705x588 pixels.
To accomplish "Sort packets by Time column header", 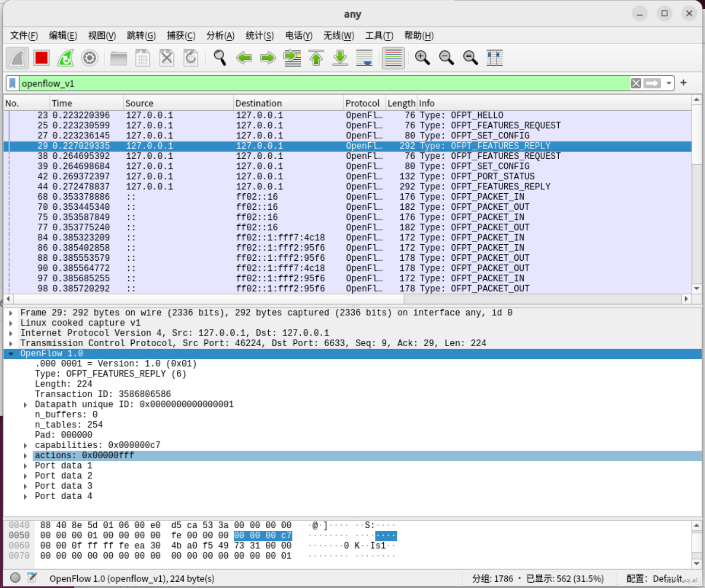I will [x=86, y=103].
